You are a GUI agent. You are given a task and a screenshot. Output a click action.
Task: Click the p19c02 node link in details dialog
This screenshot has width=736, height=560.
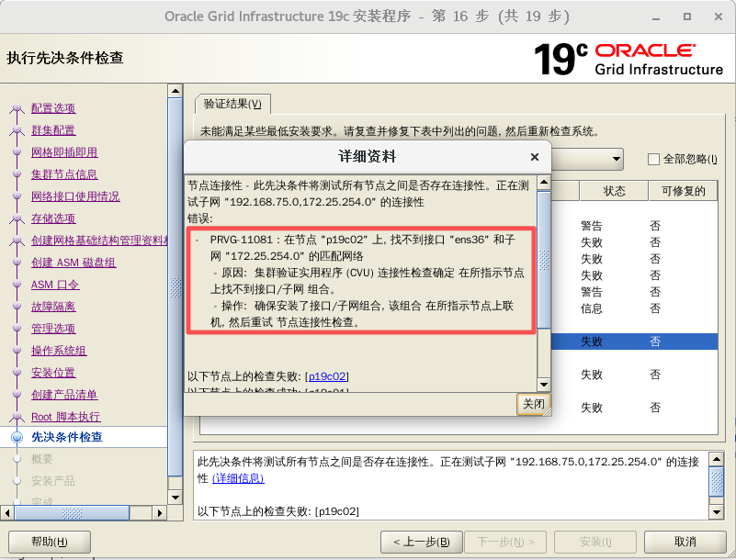[x=327, y=376]
